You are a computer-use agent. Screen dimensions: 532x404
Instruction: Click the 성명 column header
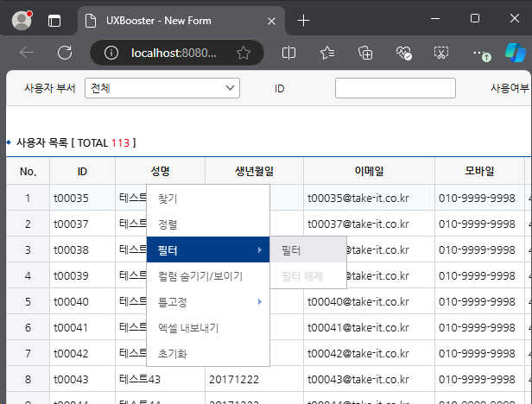tap(160, 171)
